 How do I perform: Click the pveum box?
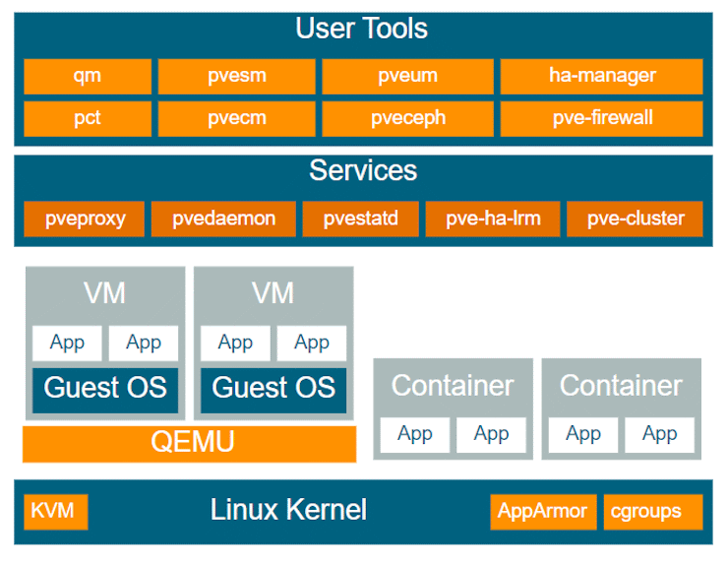(x=407, y=76)
